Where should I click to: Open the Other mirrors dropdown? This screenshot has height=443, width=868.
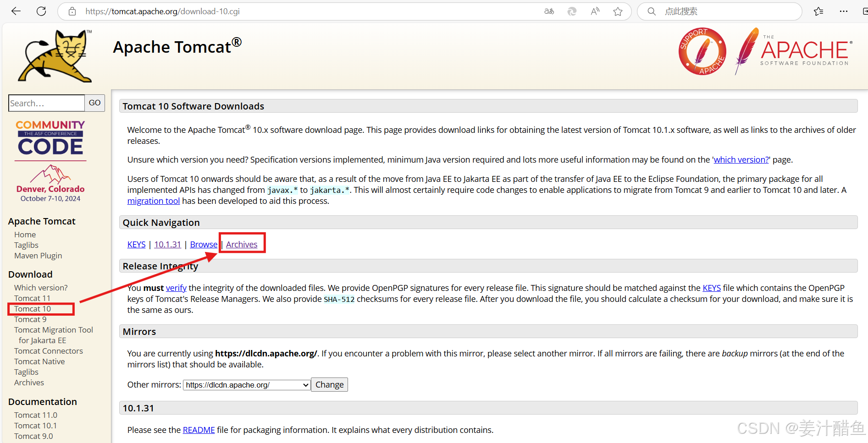pos(247,385)
